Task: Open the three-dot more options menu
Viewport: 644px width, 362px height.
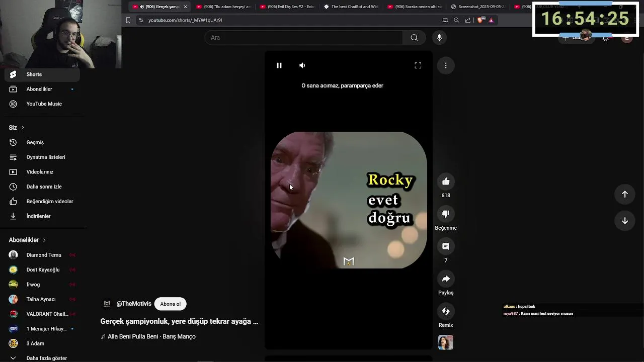Action: point(445,65)
